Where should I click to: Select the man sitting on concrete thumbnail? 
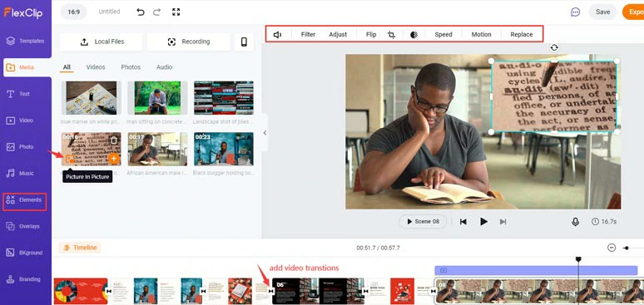(x=157, y=98)
